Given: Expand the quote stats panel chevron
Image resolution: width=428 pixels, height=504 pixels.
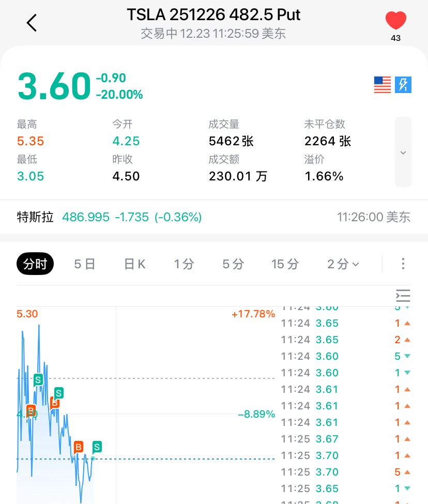Looking at the screenshot, I should tap(403, 152).
